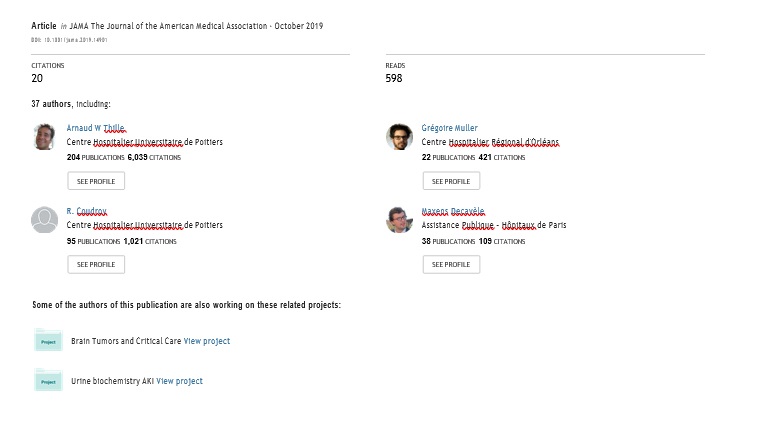Click Grégoire Muller's avatar picture

click(399, 137)
